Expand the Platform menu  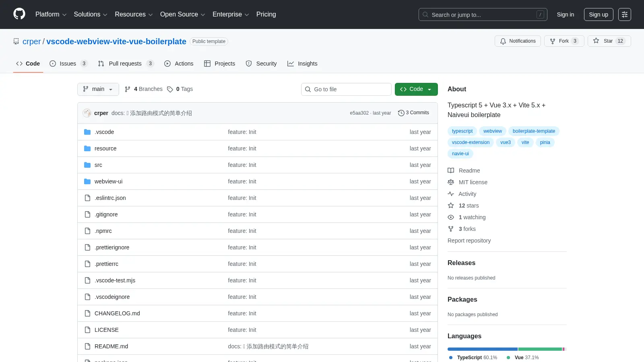tap(51, 14)
